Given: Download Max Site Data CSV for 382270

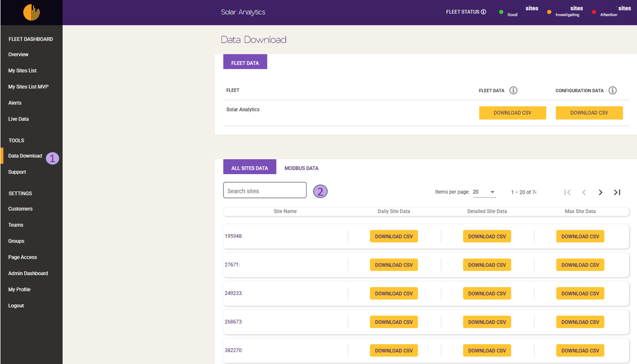Looking at the screenshot, I should pos(580,351).
